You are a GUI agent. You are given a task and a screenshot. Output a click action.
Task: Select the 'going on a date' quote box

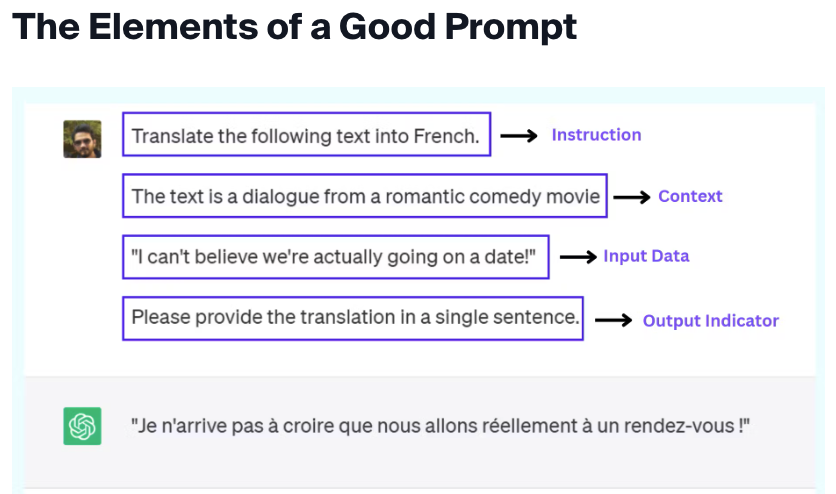point(336,257)
